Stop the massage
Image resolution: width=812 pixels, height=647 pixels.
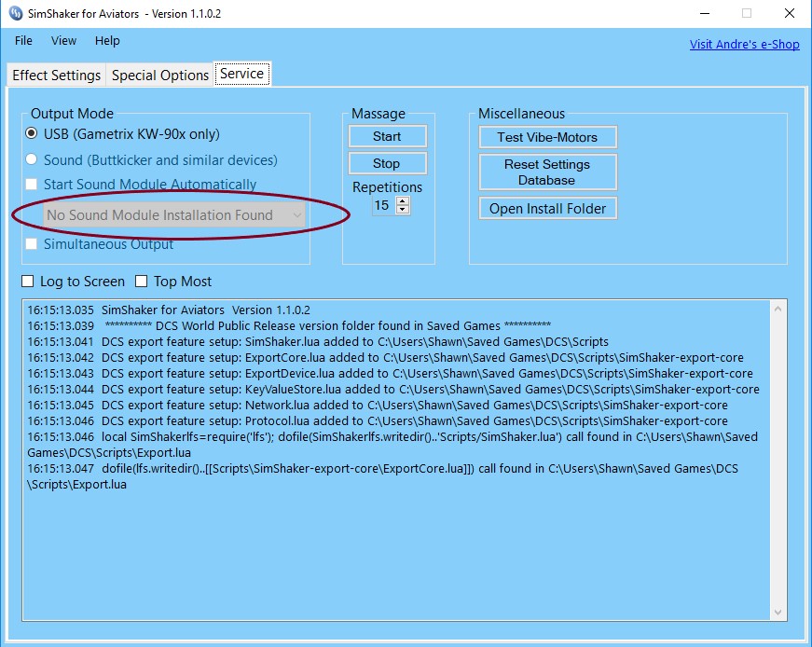pos(388,163)
